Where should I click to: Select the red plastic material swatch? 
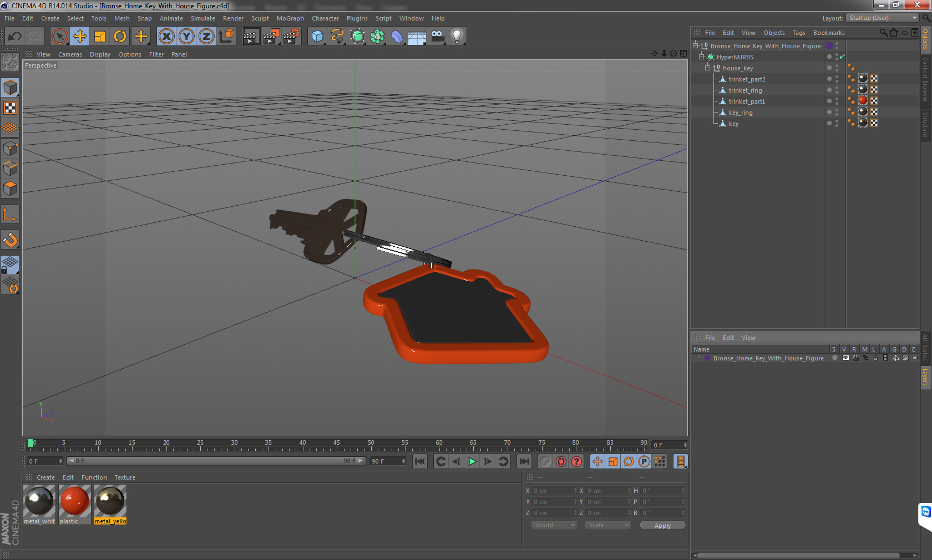[x=74, y=501]
